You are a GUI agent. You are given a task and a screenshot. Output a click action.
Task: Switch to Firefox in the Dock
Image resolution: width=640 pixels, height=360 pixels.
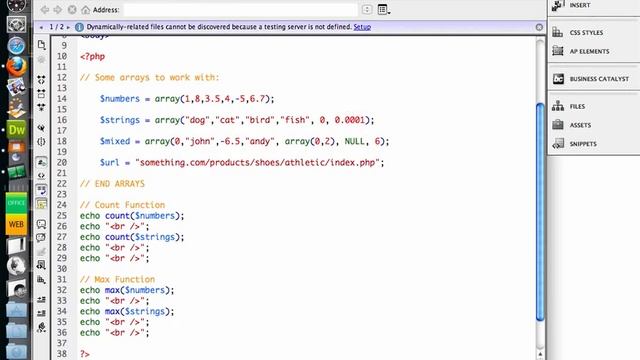tap(16, 67)
